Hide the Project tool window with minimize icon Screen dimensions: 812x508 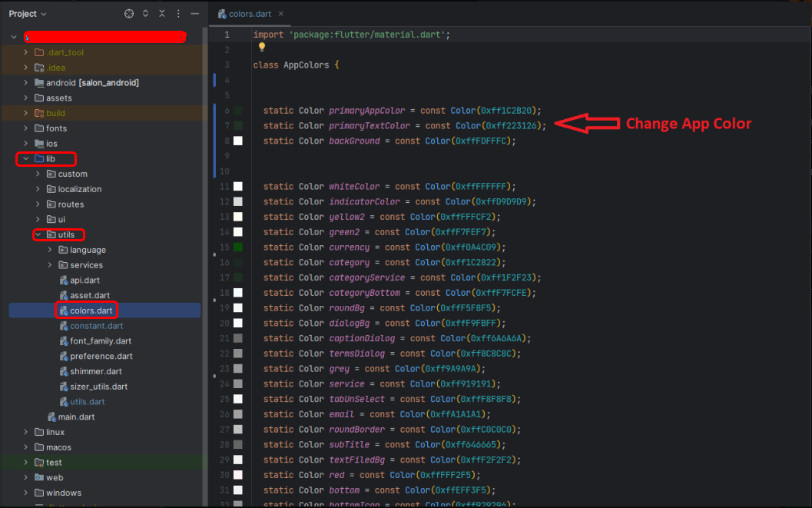pos(194,14)
